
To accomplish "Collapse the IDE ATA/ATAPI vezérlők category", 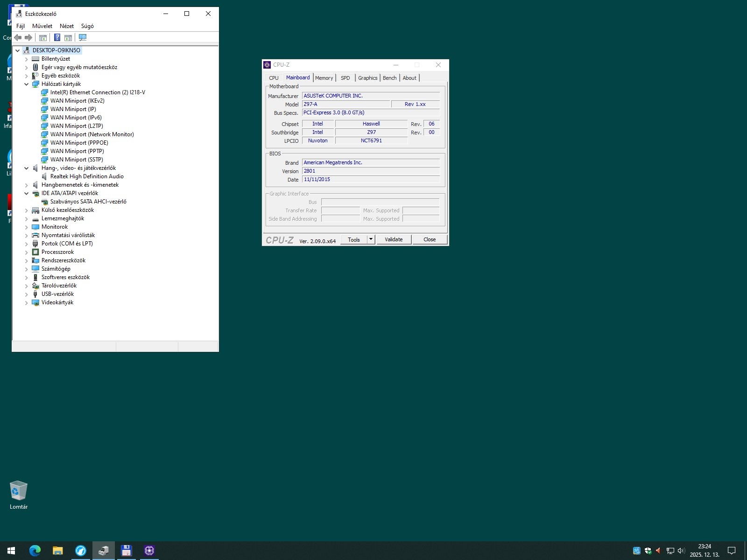I will pos(27,193).
